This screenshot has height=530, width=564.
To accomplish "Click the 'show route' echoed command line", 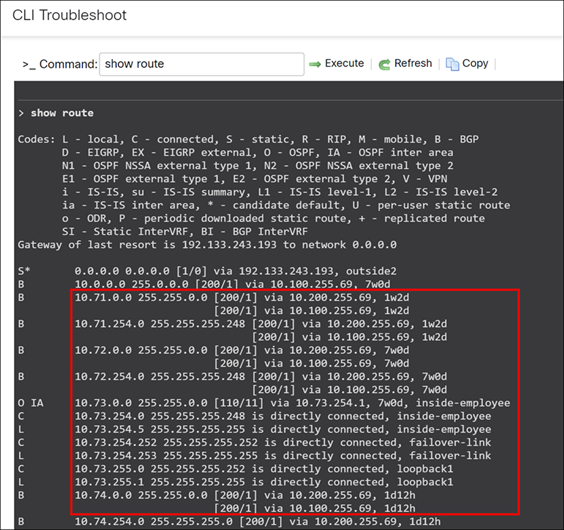I will [56, 113].
